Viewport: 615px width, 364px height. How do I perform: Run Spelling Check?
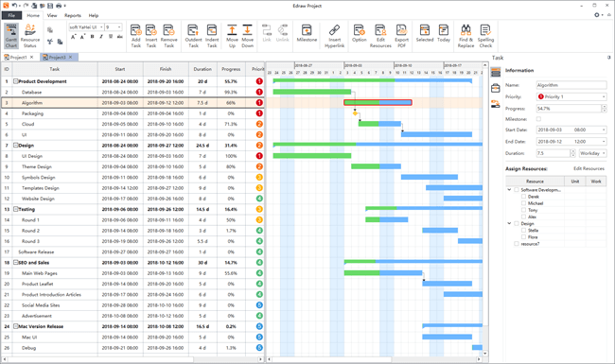point(485,36)
